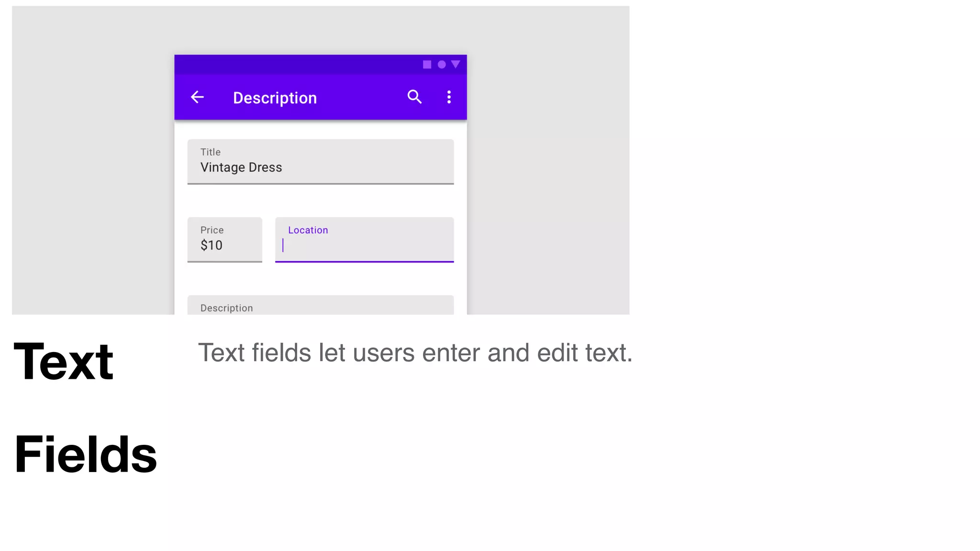Focus the Description text field at bottom
The height and width of the screenshot is (551, 980).
coord(321,305)
